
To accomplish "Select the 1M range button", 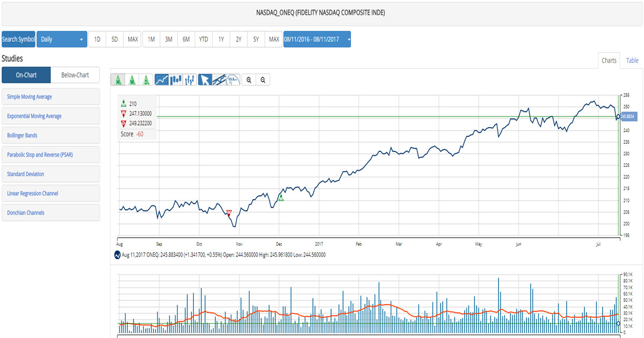I will [x=151, y=39].
